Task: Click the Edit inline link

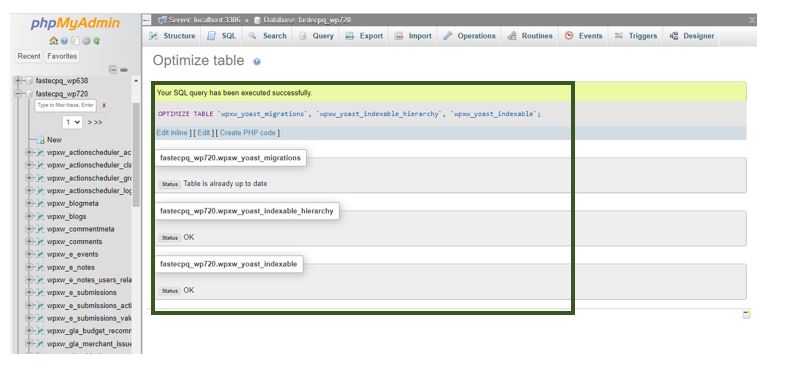Action: [172, 133]
